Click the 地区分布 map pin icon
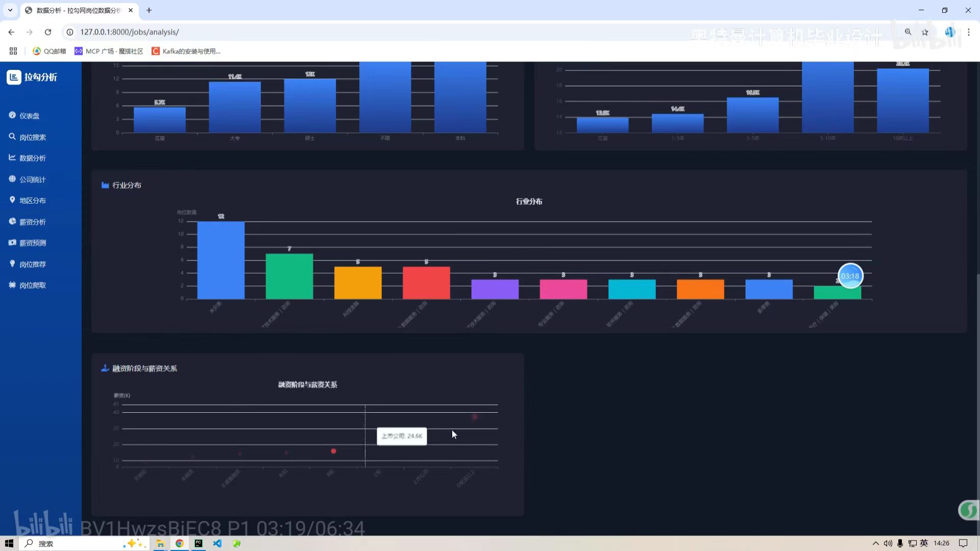This screenshot has width=980, height=551. pos(12,200)
